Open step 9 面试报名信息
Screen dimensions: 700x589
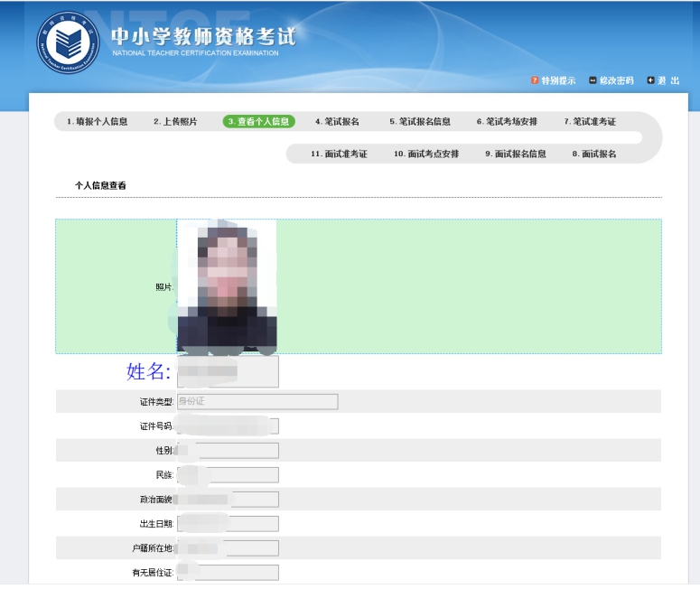tap(516, 154)
